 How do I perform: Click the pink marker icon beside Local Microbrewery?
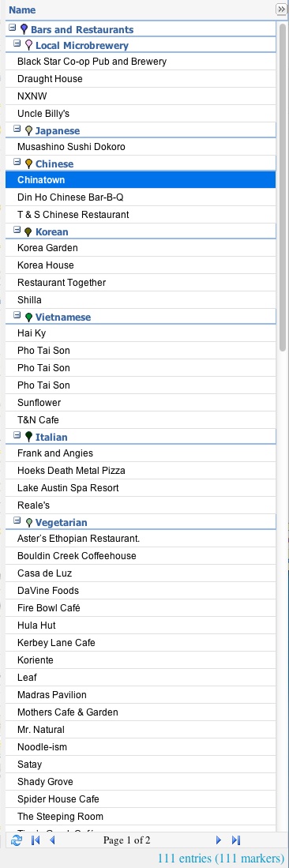click(x=28, y=45)
